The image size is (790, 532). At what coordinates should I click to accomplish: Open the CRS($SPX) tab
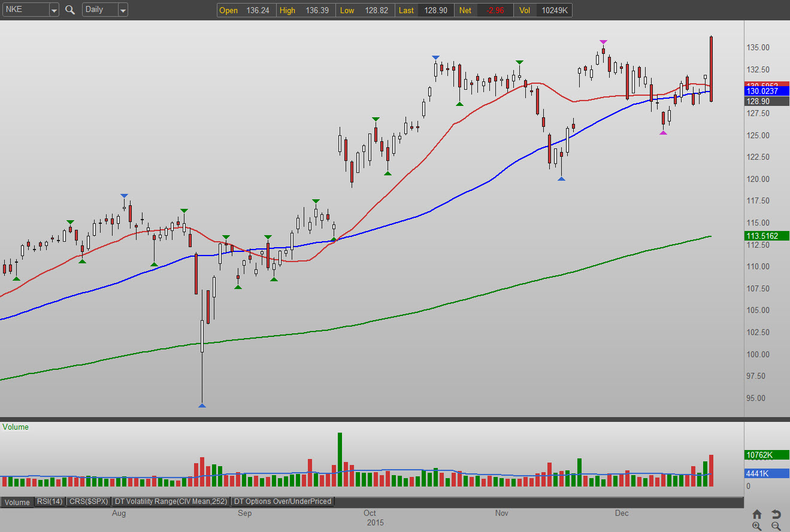89,501
